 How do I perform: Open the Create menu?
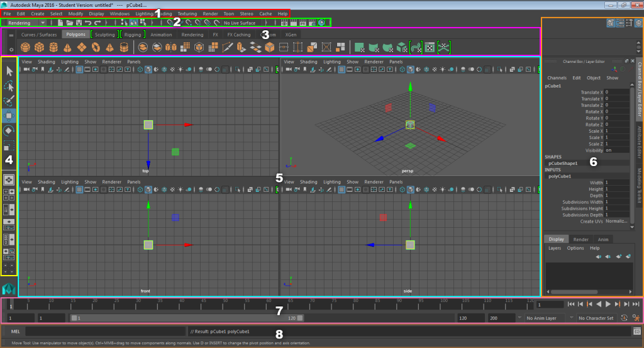tap(37, 14)
